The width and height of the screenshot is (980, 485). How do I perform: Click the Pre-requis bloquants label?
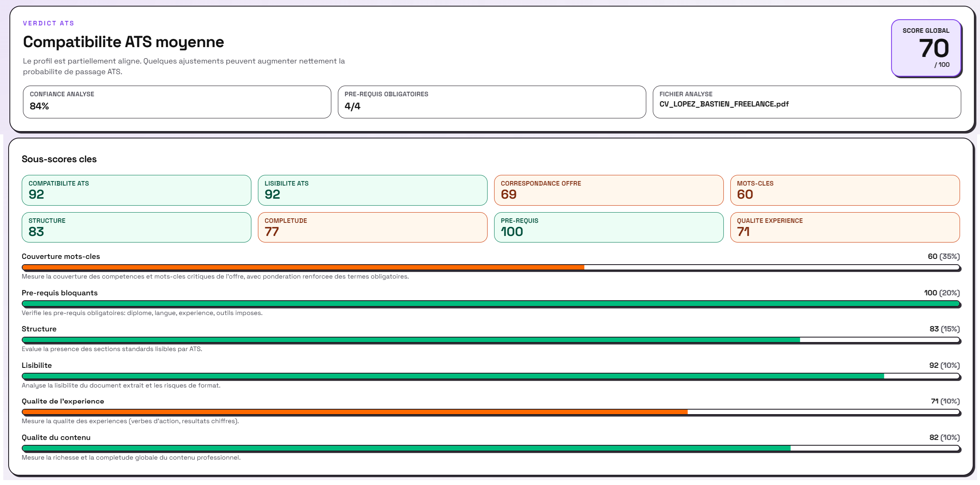point(59,293)
